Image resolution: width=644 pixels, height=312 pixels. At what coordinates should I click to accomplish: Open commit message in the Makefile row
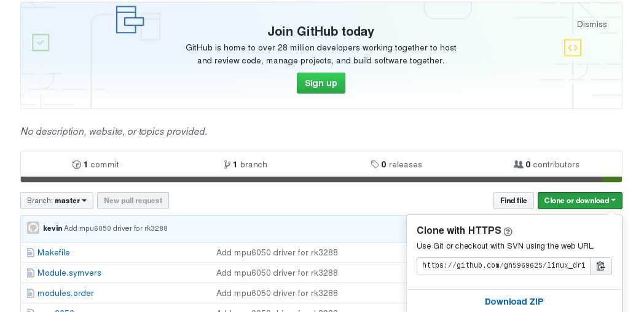tap(277, 252)
